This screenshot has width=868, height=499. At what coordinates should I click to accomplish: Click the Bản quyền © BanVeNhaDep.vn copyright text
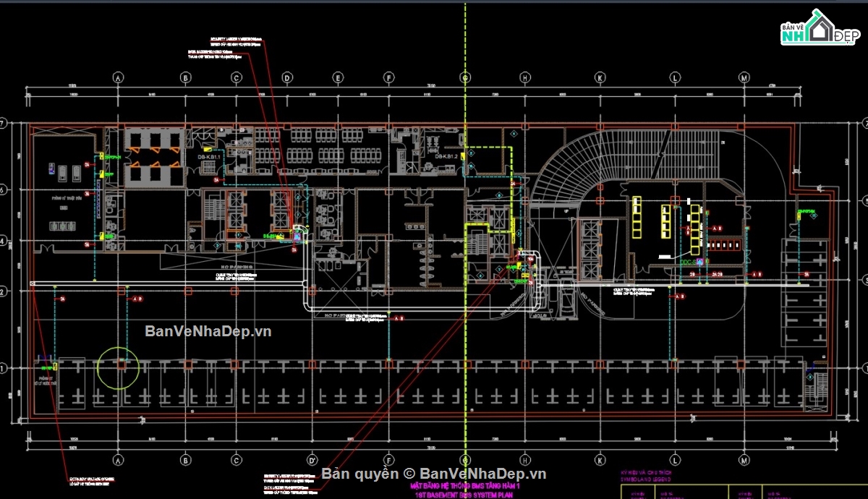coord(434,473)
